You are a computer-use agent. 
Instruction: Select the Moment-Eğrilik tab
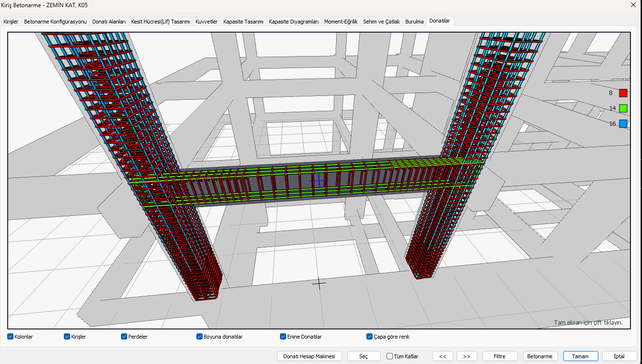[x=341, y=22]
